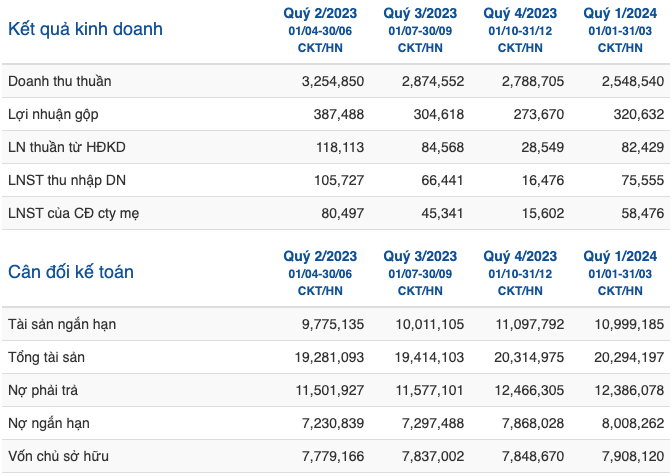Click gross profit value 320,632
This screenshot has width=672, height=476.
click(x=639, y=114)
